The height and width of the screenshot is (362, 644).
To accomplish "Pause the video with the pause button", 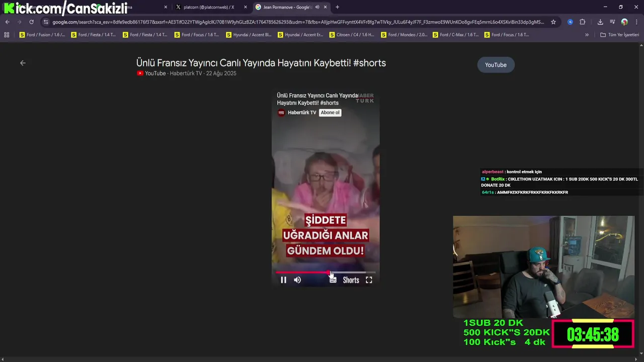I will 283,280.
